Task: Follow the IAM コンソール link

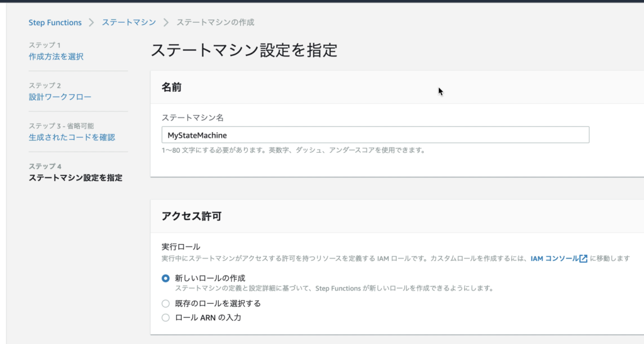Action: click(555, 258)
